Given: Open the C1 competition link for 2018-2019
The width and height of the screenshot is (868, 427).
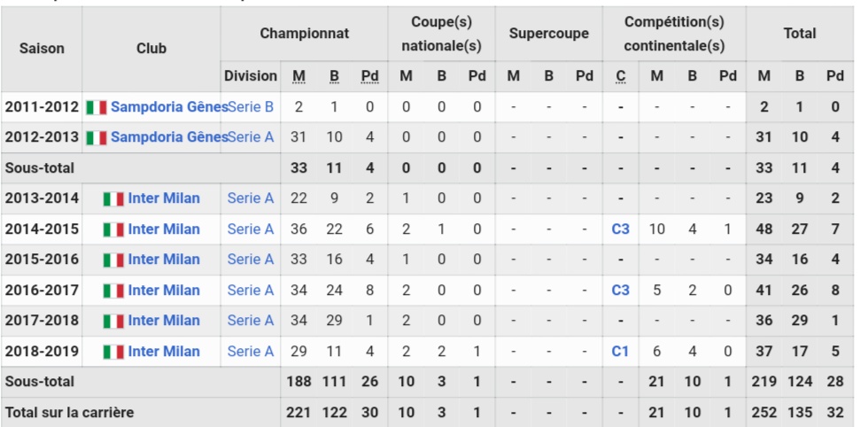Looking at the screenshot, I should click(620, 351).
